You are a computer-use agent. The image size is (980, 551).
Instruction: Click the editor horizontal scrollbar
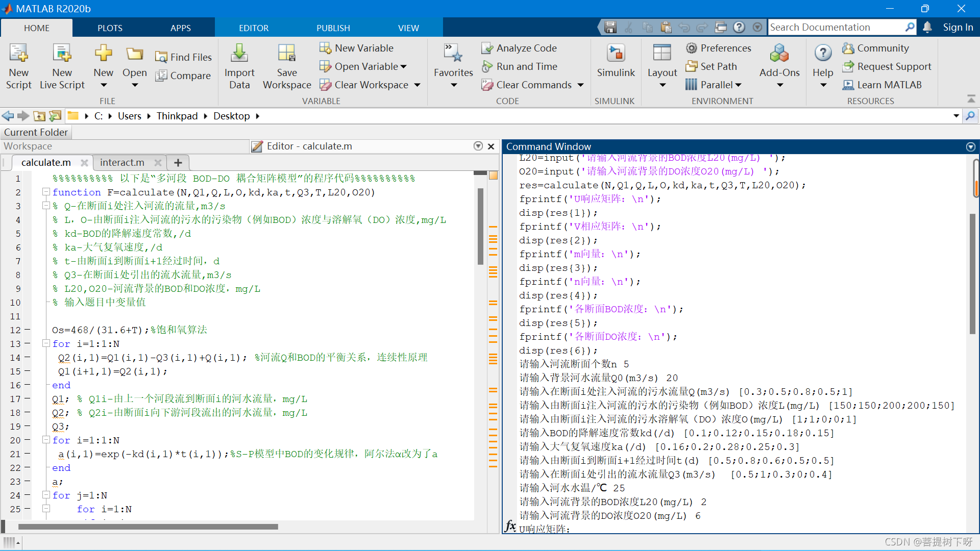pyautogui.click(x=148, y=527)
